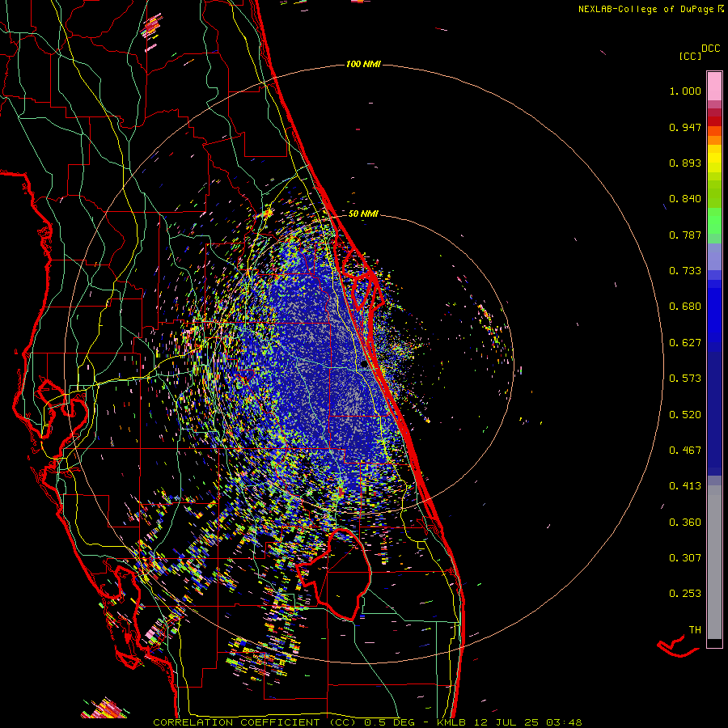Screen dimensions: 728x728
Task: Click the TH threshold label
Action: pos(695,630)
